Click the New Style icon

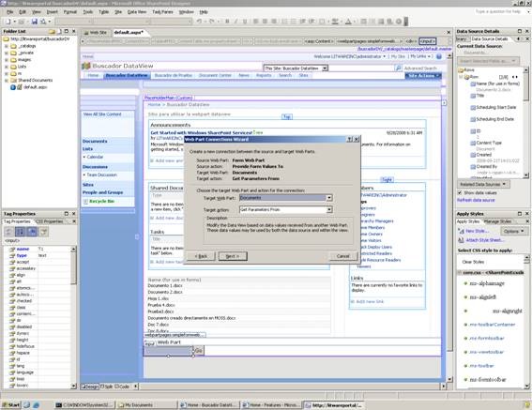coord(461,231)
